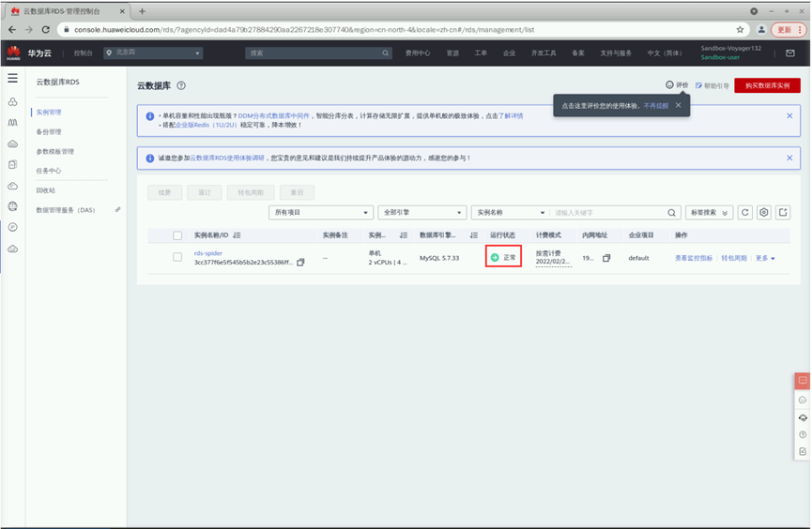Click 不再提醒 in the tooltip
Viewport: 812px width, 529px height.
[656, 106]
